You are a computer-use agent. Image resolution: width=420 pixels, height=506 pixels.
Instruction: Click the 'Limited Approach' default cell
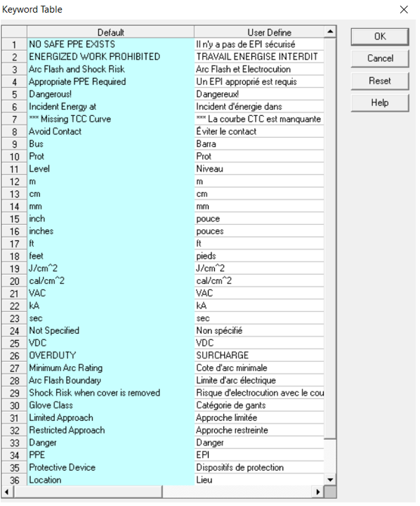pyautogui.click(x=111, y=417)
